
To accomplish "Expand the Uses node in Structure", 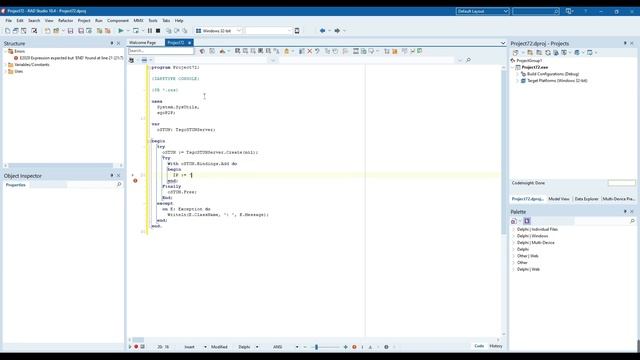I will click(6, 71).
